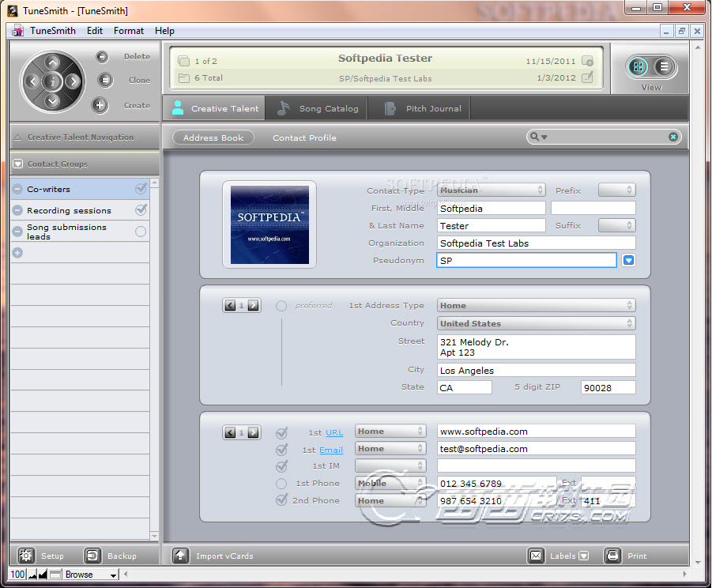Clear the search field with the X icon
This screenshot has height=588, width=712.
(x=673, y=137)
